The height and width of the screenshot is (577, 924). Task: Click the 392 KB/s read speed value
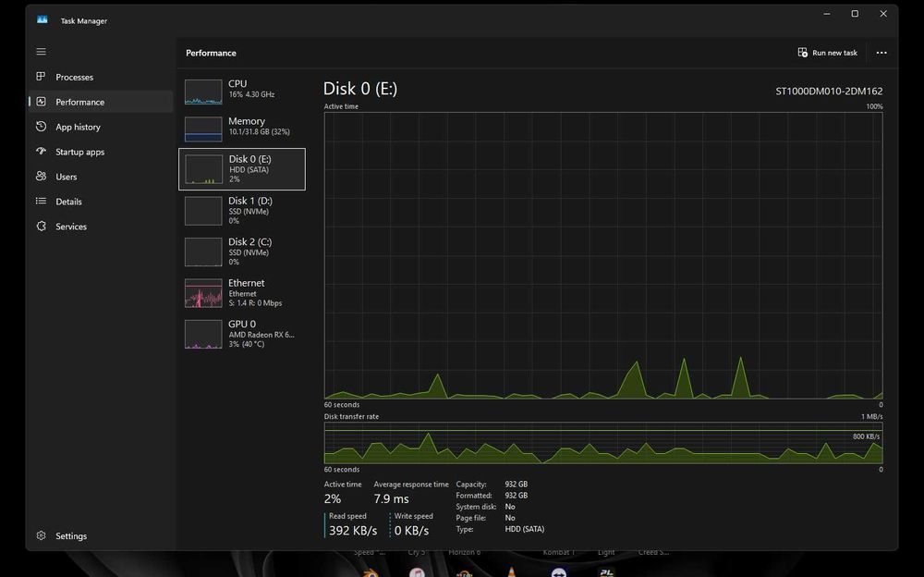pyautogui.click(x=353, y=531)
